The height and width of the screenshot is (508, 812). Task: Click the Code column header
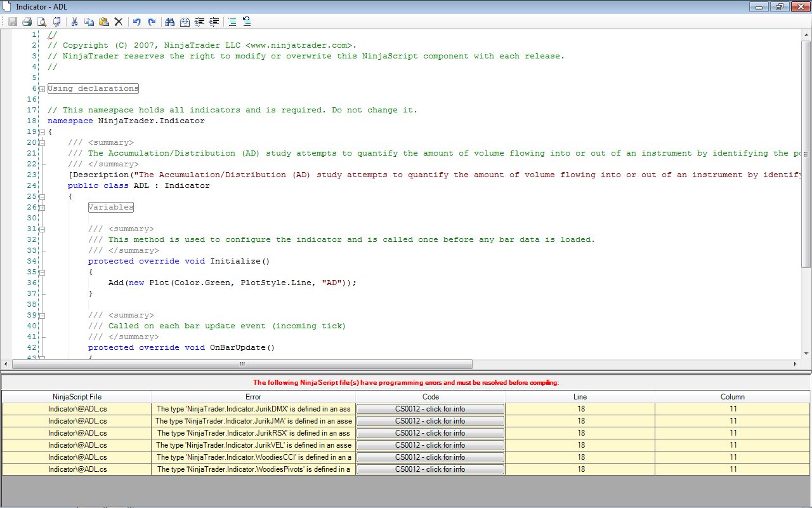(430, 397)
